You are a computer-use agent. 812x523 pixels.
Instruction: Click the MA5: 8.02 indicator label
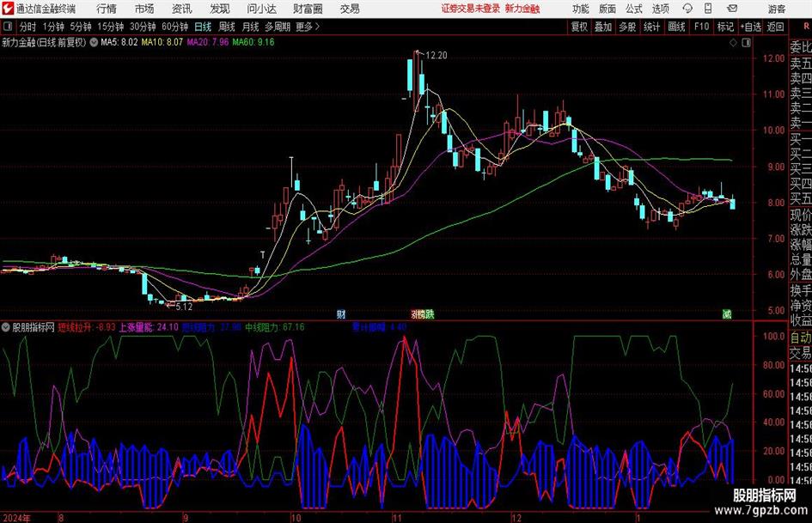click(x=119, y=42)
